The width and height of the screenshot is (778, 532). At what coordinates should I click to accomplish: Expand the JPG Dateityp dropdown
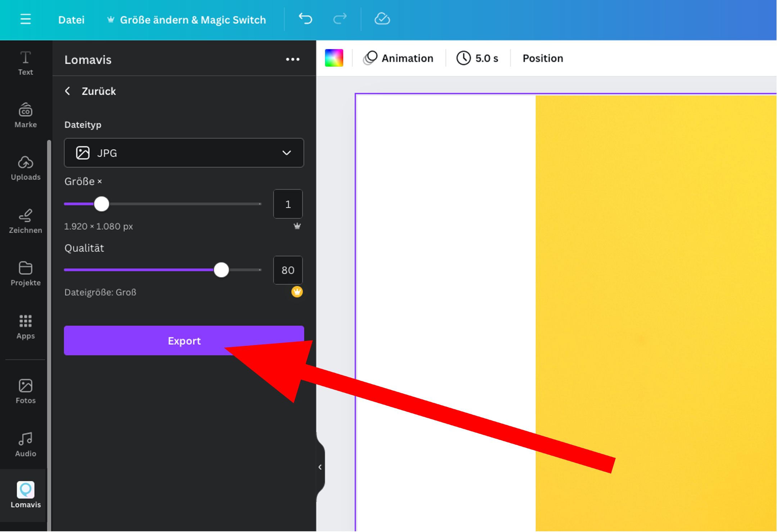[184, 153]
